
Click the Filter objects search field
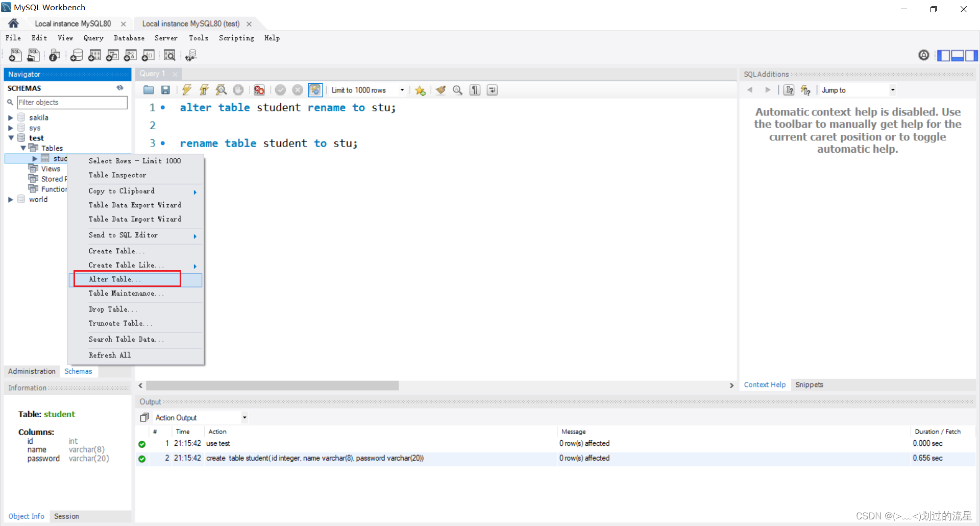click(x=72, y=102)
